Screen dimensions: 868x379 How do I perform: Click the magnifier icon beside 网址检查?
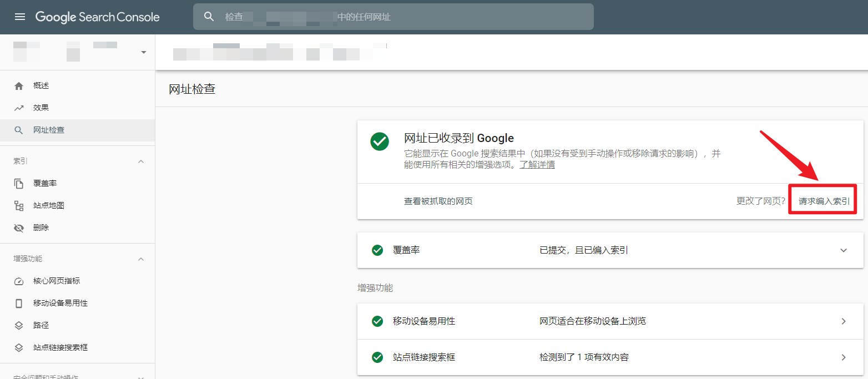[x=19, y=130]
